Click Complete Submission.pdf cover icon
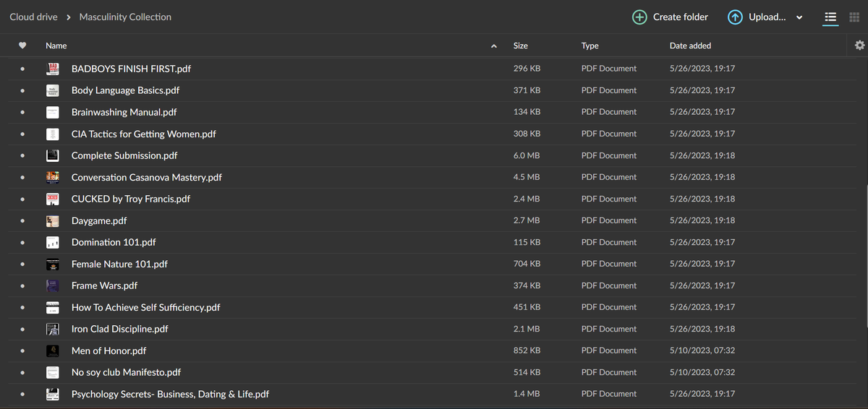The image size is (868, 409). click(x=53, y=155)
